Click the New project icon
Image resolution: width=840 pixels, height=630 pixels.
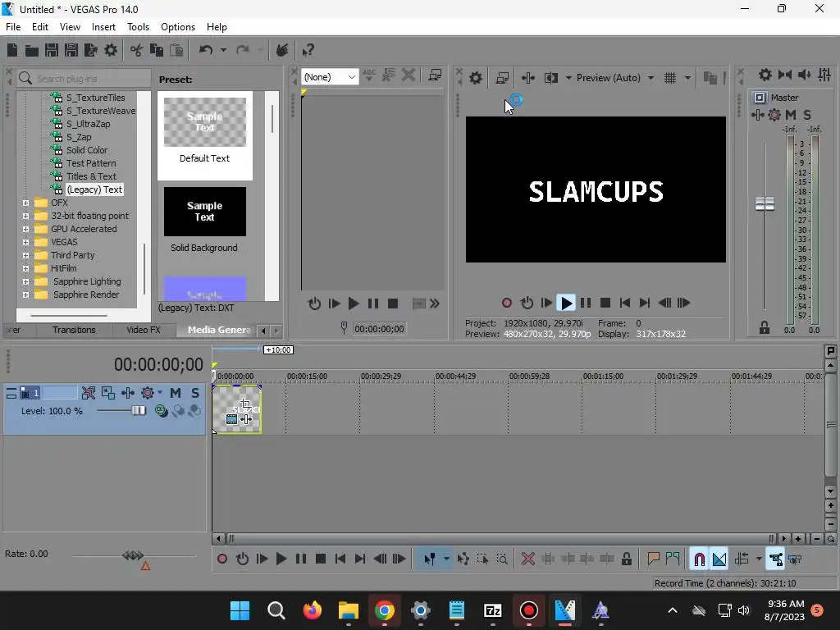[x=11, y=50]
